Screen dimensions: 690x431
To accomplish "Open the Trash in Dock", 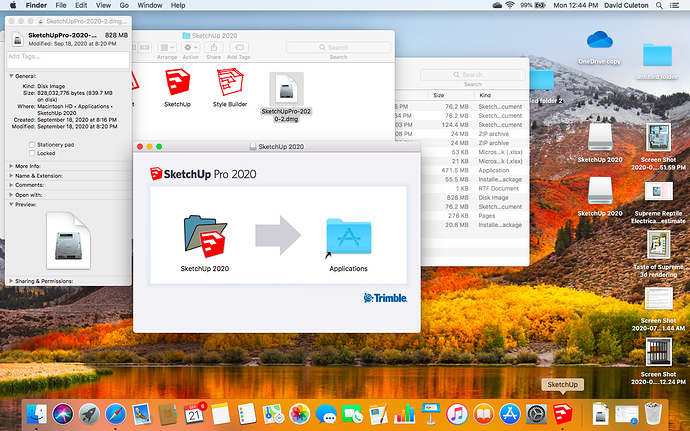I will click(x=653, y=414).
